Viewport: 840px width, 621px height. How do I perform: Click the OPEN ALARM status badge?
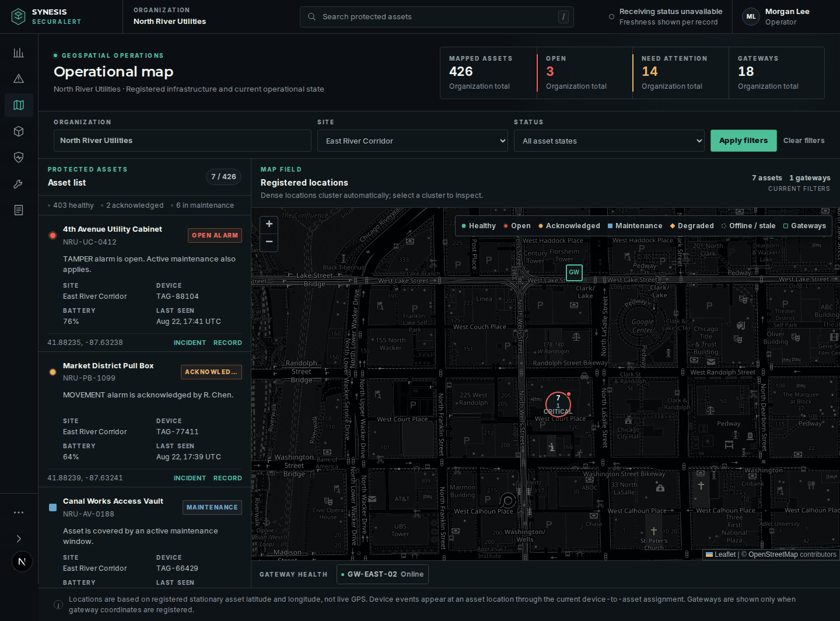click(x=215, y=235)
